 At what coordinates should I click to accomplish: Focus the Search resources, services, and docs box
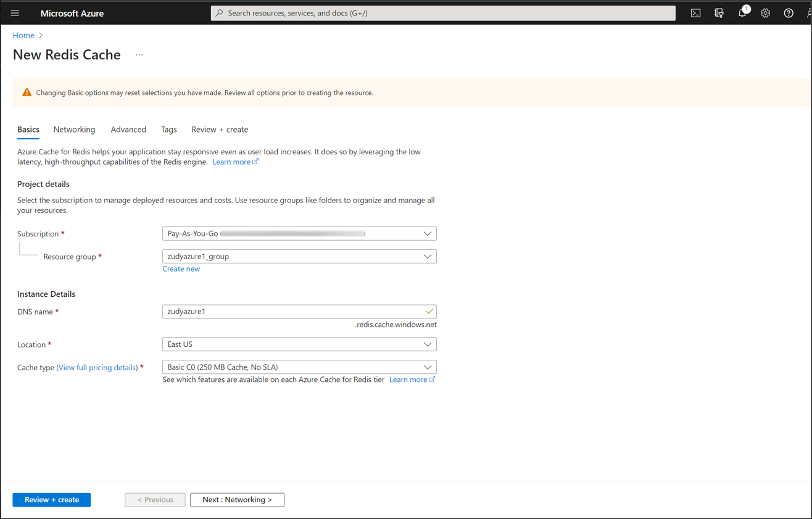click(443, 13)
